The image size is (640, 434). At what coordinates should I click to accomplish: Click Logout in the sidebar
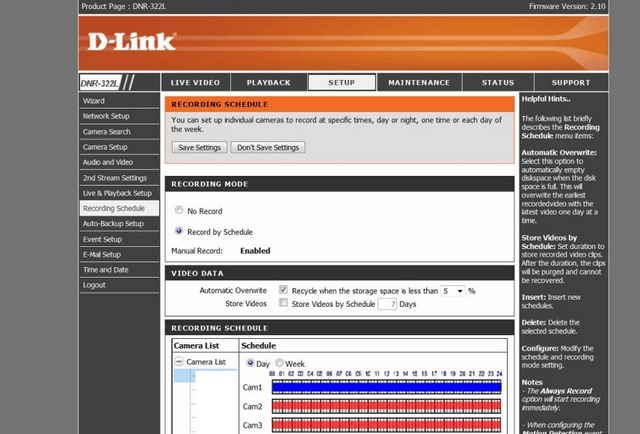point(119,285)
